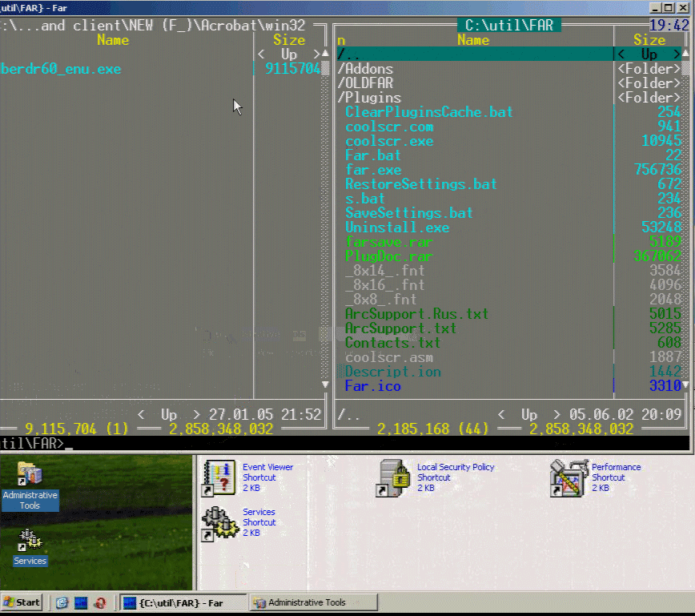Launch Far manager quick launch icon
The height and width of the screenshot is (616, 695).
81,602
